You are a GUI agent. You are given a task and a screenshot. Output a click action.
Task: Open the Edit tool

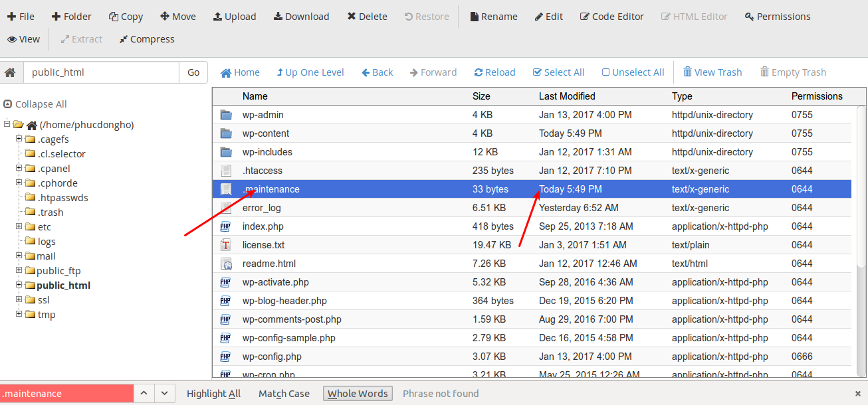[549, 17]
